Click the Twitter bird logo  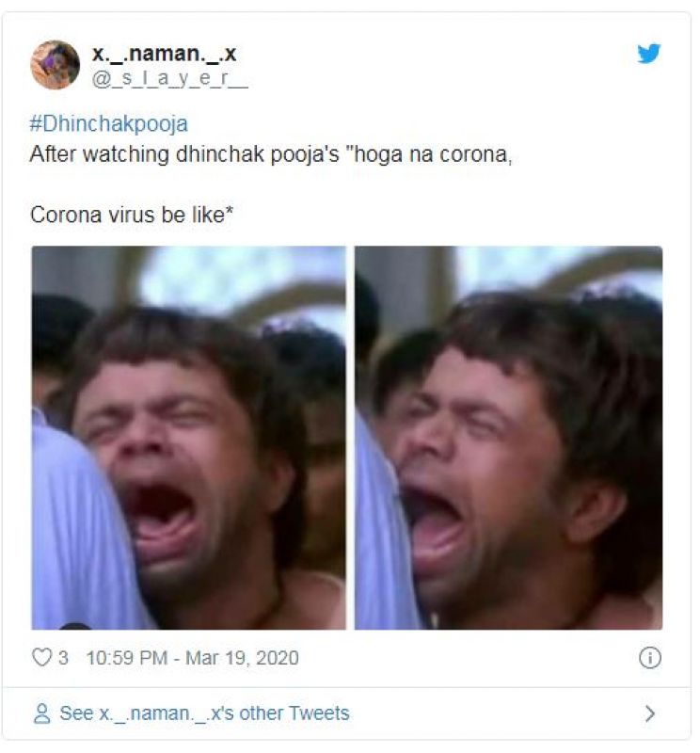[x=648, y=54]
